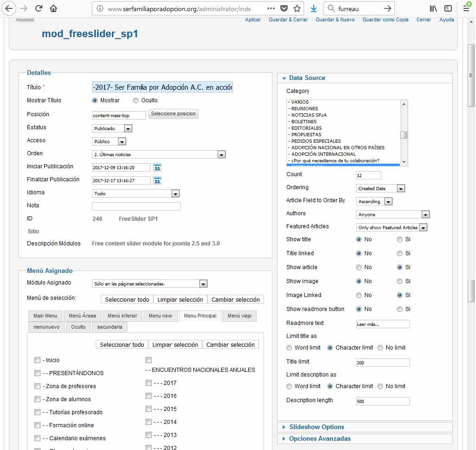Screen dimensions: 476x450
Task: Click Guardar & Cerrar
Action: click(288, 20)
